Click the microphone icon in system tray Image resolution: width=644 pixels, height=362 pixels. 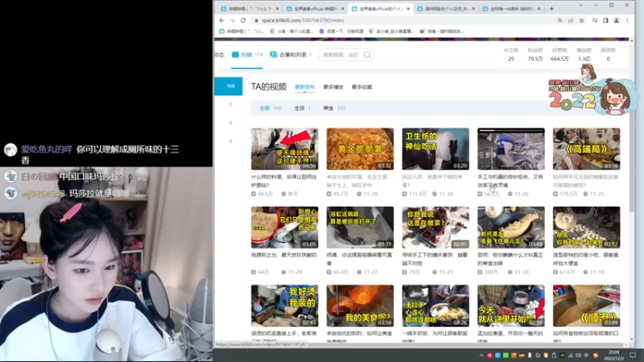(x=530, y=356)
